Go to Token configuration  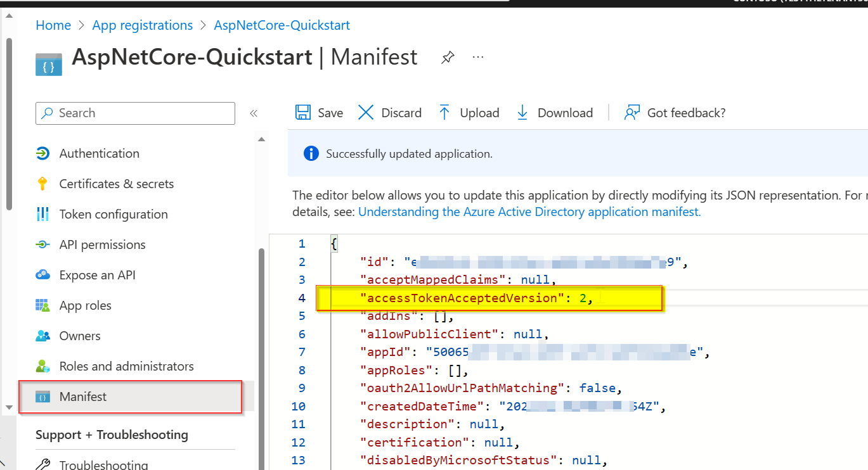[x=113, y=214]
